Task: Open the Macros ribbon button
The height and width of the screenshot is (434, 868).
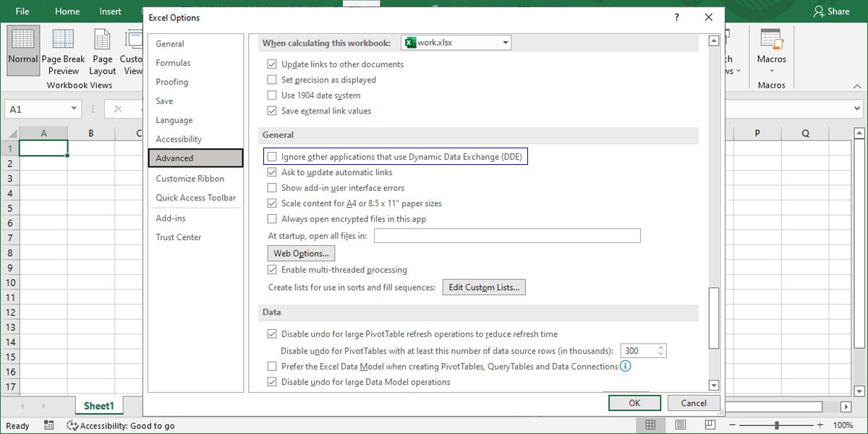Action: 771,49
